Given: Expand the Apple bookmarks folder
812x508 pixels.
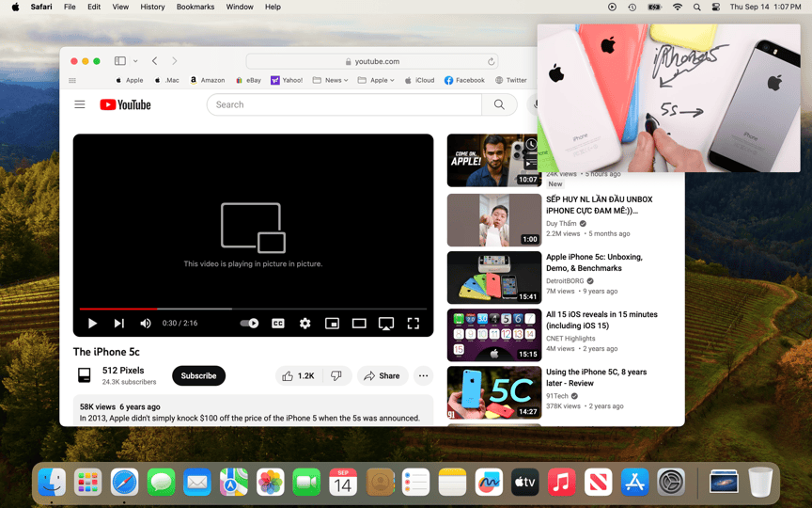Looking at the screenshot, I should pos(376,80).
